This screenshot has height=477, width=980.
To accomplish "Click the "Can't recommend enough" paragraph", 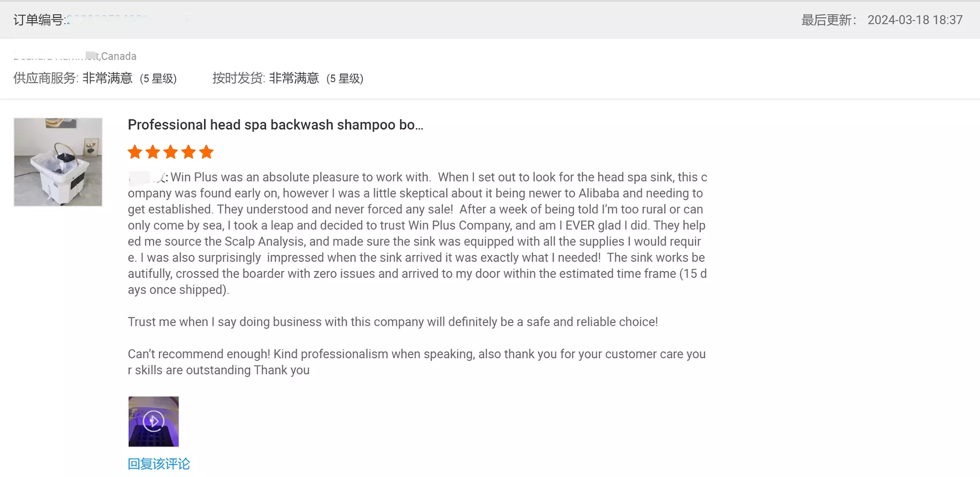I will (416, 362).
